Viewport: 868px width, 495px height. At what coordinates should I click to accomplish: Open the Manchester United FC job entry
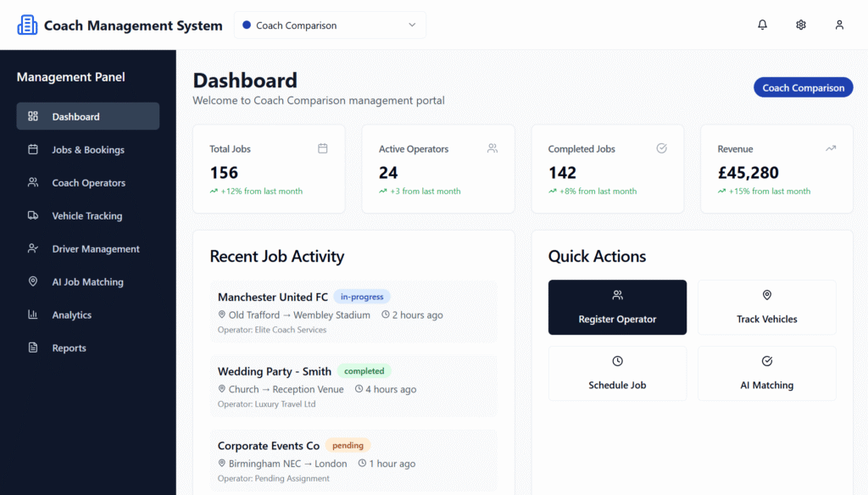point(353,312)
